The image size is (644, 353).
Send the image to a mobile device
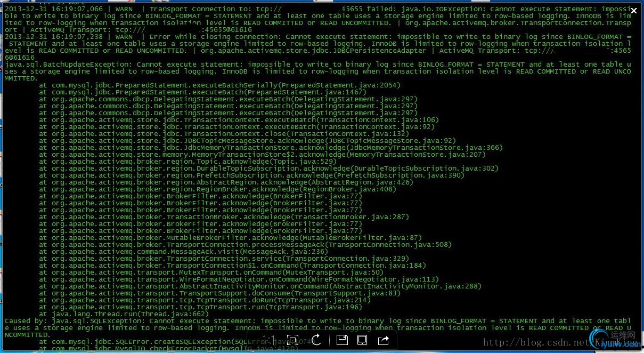pyautogui.click(x=362, y=340)
